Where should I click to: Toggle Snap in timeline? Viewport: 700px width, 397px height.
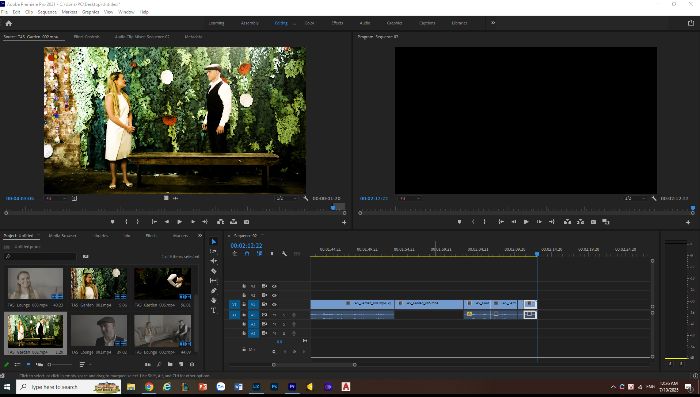click(247, 254)
